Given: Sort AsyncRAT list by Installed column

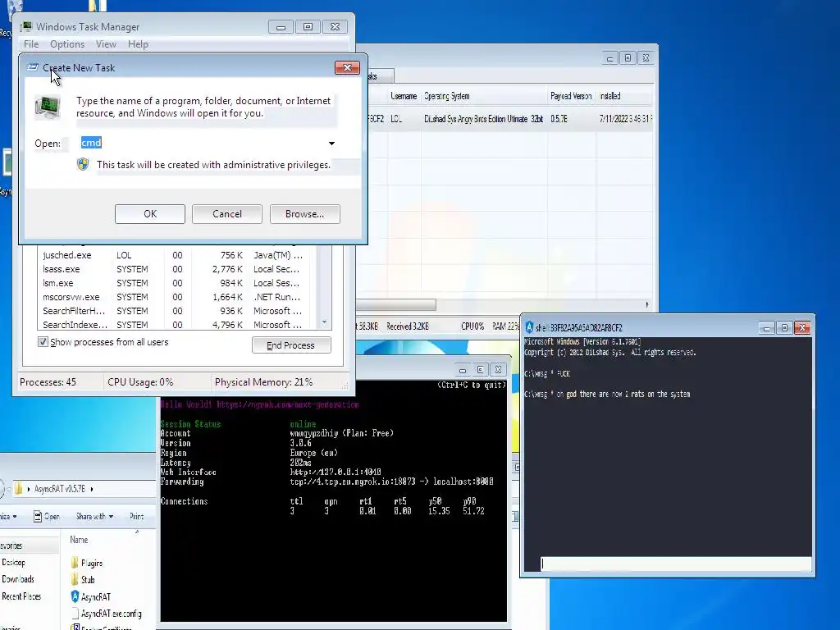Looking at the screenshot, I should [x=624, y=96].
